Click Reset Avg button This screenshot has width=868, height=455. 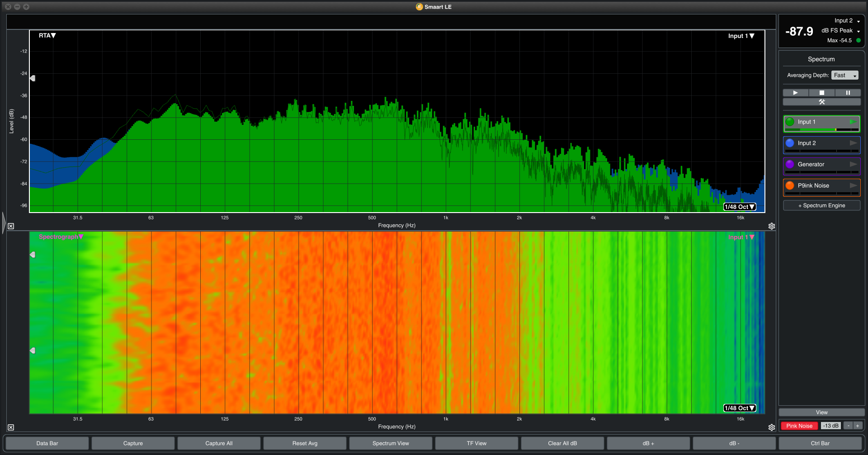click(x=305, y=443)
